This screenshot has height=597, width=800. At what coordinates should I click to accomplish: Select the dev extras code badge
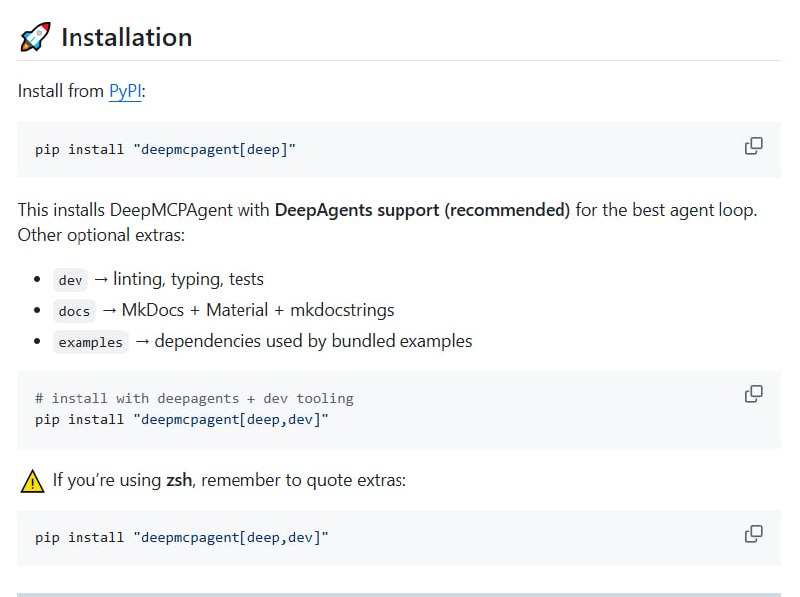click(70, 281)
